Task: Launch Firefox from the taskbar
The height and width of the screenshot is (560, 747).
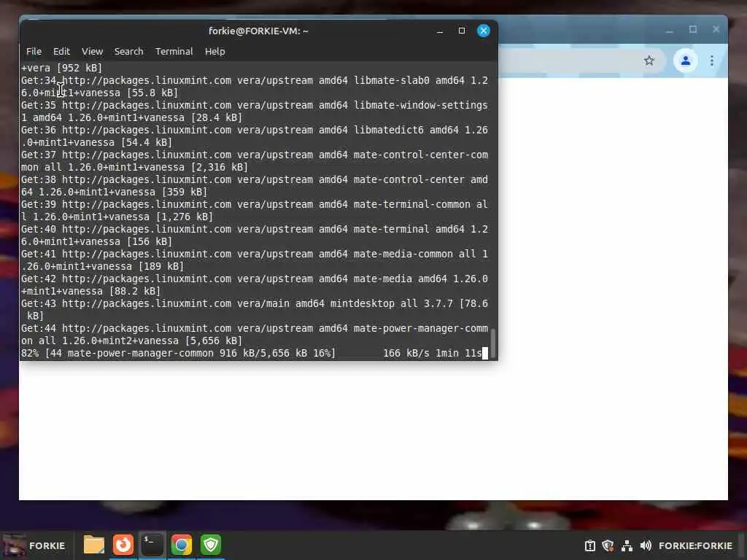Action: (123, 545)
